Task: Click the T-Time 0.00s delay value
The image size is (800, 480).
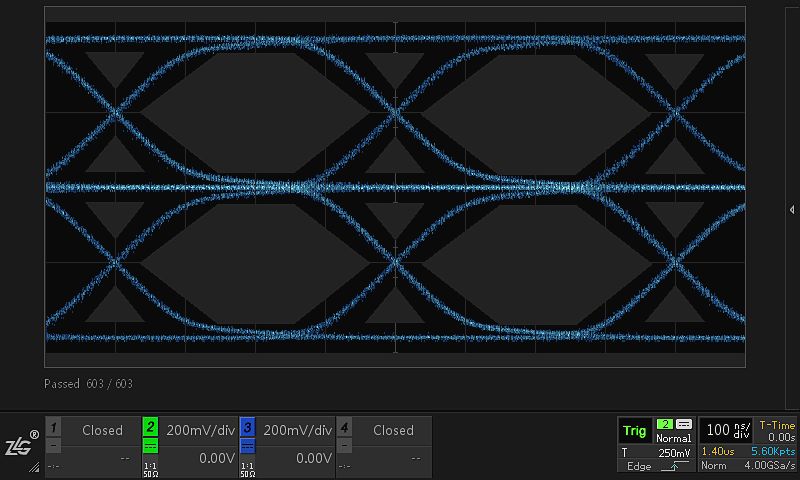Action: coord(781,437)
